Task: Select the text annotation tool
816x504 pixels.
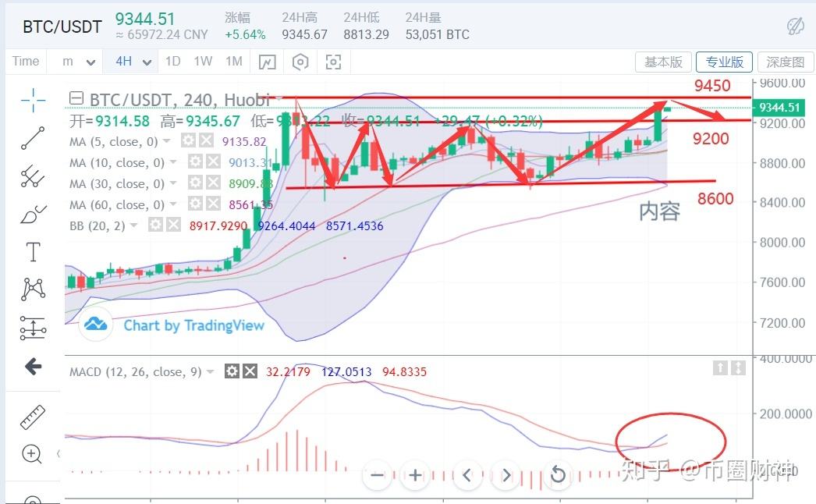Action: pyautogui.click(x=33, y=252)
